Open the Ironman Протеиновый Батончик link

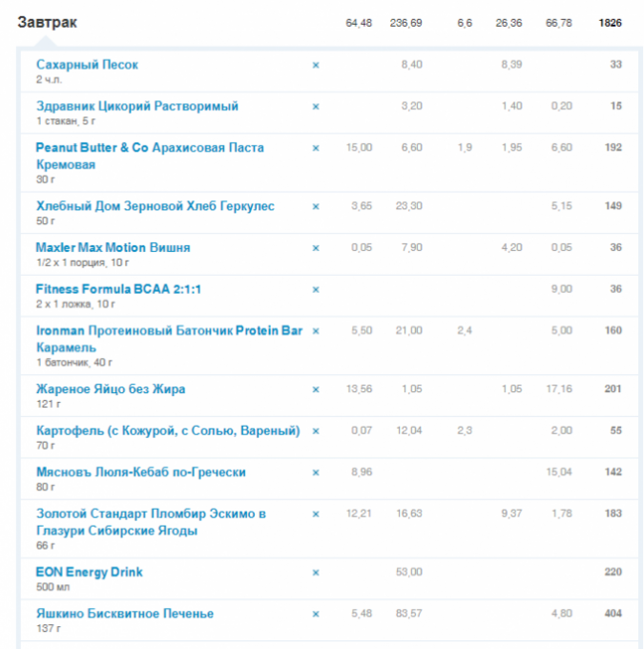coord(169,331)
